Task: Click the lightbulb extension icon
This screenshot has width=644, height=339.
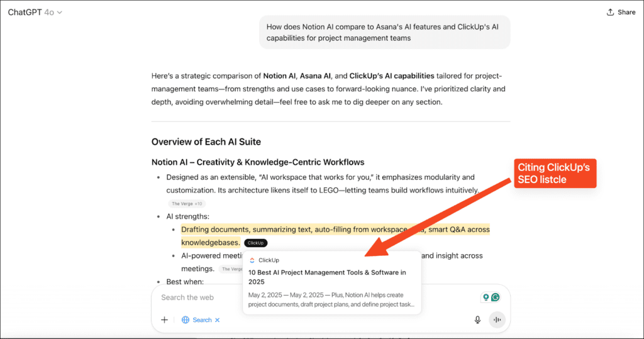Action: pyautogui.click(x=486, y=297)
